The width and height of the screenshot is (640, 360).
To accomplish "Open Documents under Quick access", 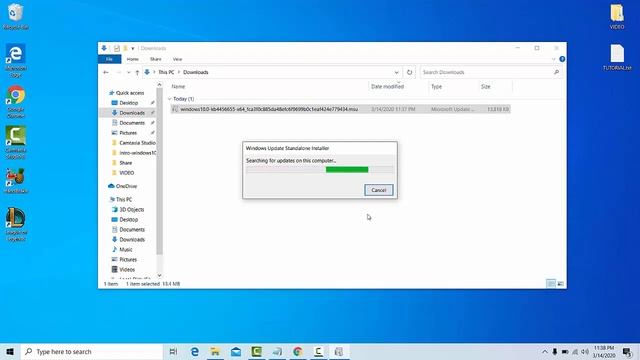I will [132, 123].
